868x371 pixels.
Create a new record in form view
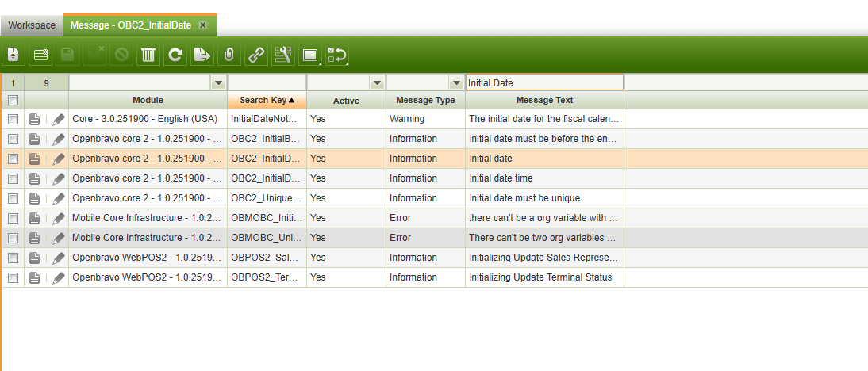click(x=13, y=55)
